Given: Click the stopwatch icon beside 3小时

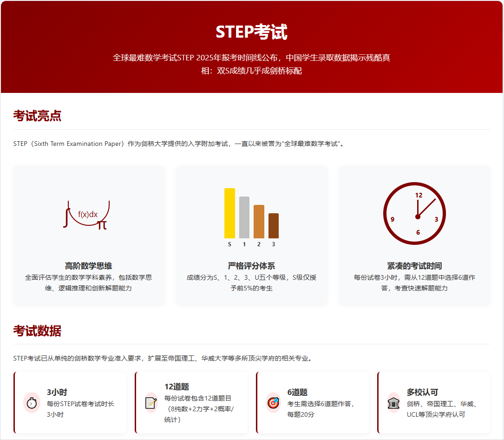Looking at the screenshot, I should pos(32,403).
